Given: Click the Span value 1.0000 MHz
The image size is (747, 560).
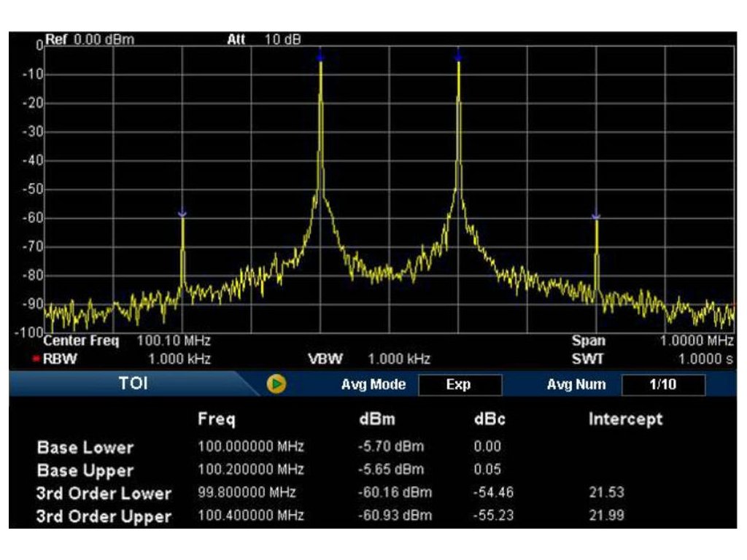Looking at the screenshot, I should [x=697, y=341].
